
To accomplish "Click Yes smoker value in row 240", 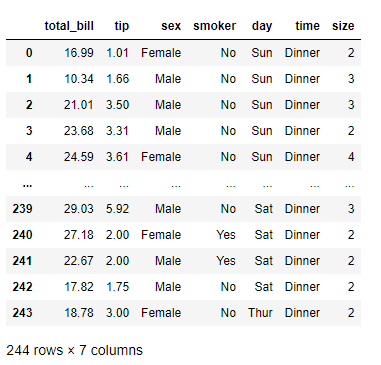I will click(226, 235).
